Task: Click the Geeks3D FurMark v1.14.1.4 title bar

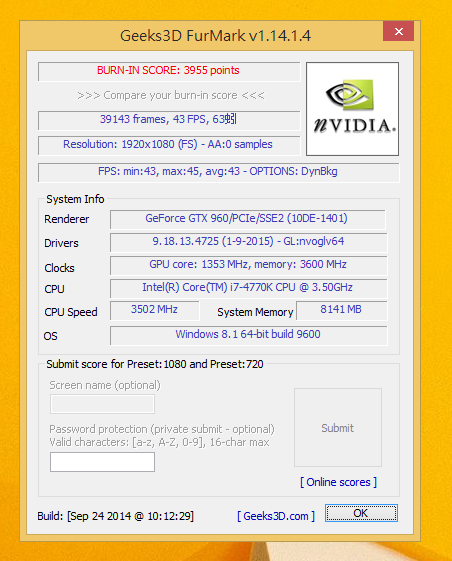Action: pos(215,36)
